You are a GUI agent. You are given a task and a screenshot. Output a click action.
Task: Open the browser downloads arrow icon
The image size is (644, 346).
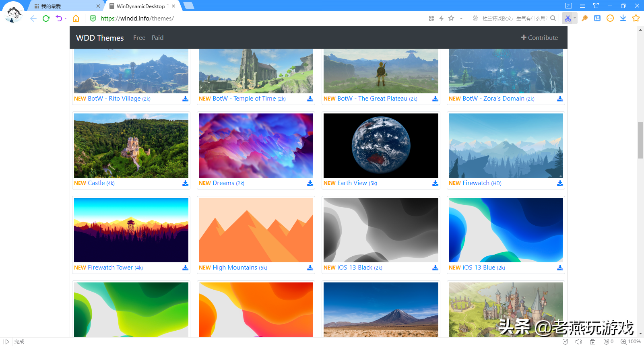click(x=623, y=18)
